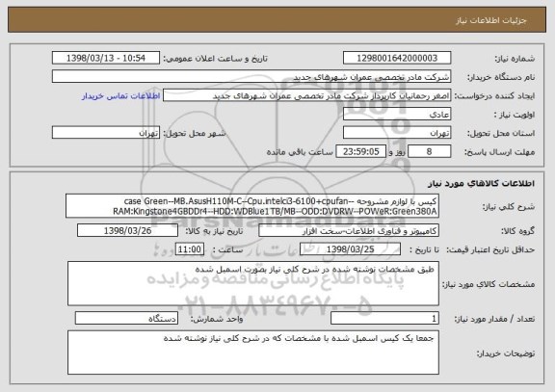Select the need date field 1398/03/26

point(127,230)
